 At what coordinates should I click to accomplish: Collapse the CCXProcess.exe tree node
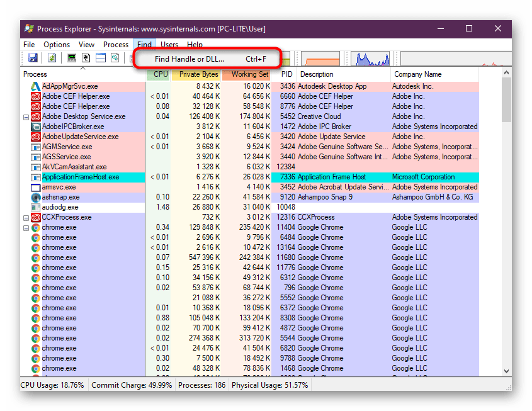[26, 218]
